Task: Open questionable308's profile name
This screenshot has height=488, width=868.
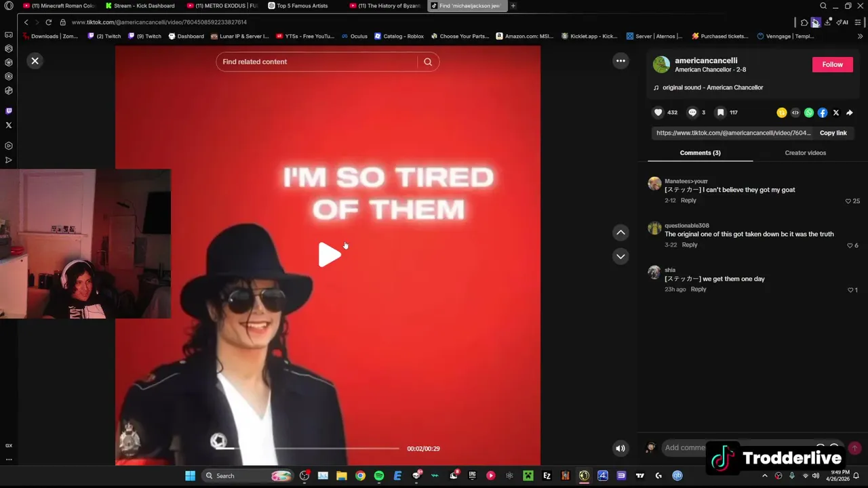Action: point(687,226)
